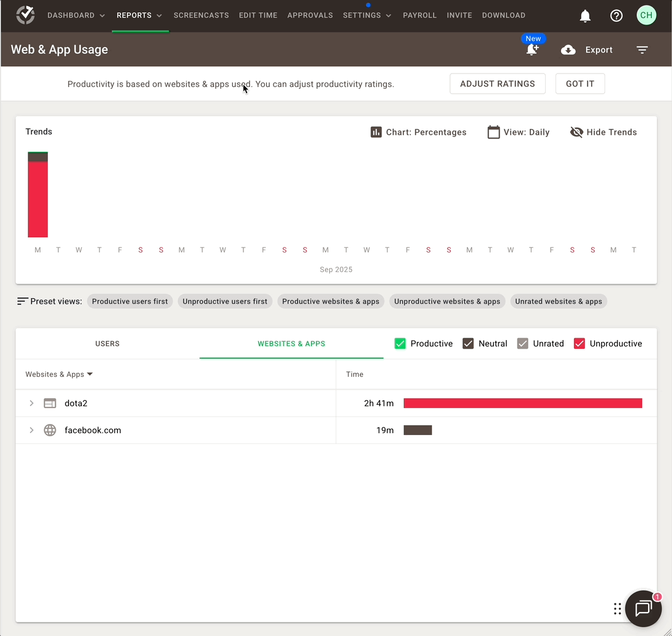Image resolution: width=672 pixels, height=636 pixels.
Task: Toggle the Neutral checkbox
Action: (468, 344)
